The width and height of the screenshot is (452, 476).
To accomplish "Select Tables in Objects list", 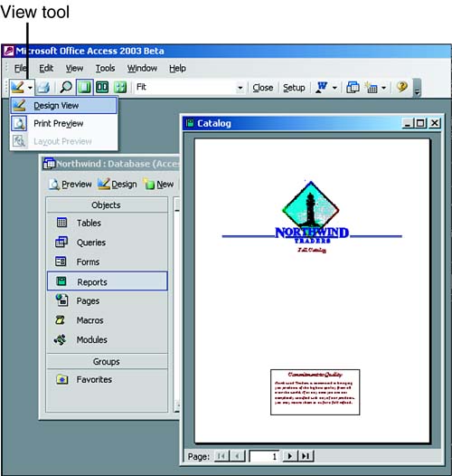I will point(107,223).
